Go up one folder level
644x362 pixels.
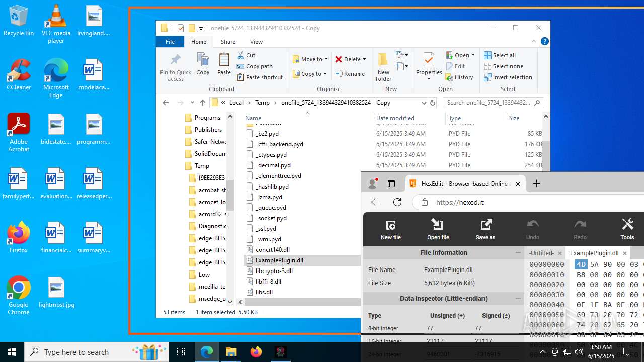tap(202, 103)
